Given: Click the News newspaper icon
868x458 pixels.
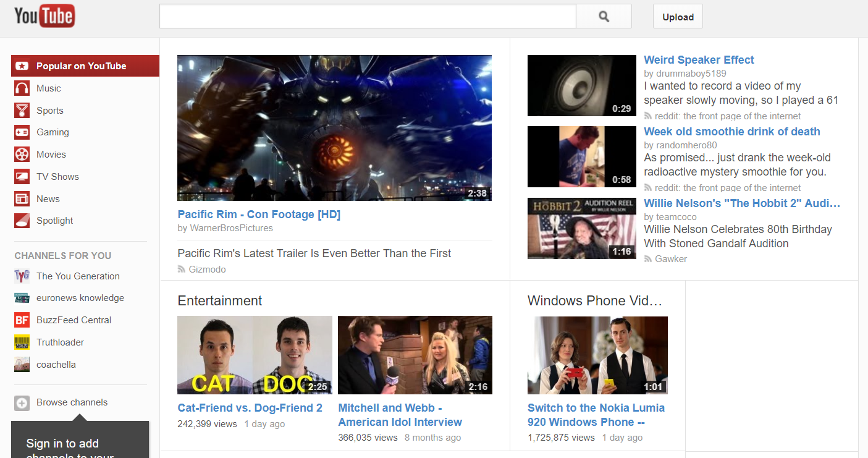Looking at the screenshot, I should tap(22, 199).
